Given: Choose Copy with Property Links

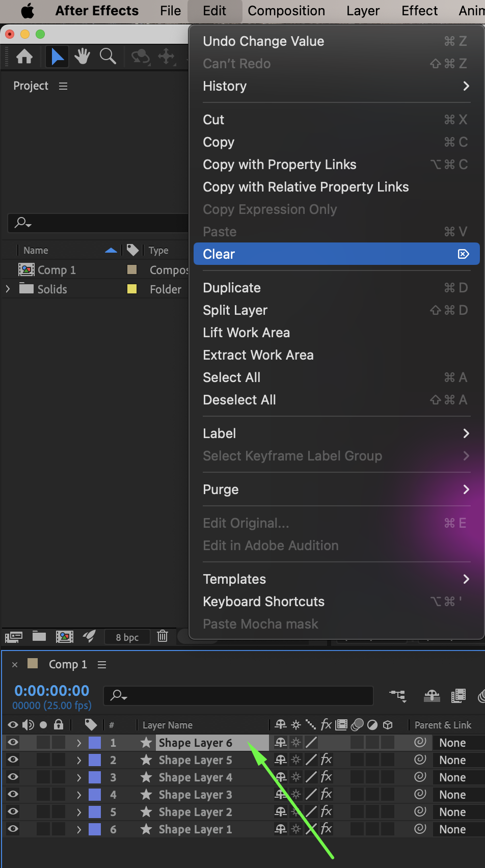Looking at the screenshot, I should click(x=336, y=165).
